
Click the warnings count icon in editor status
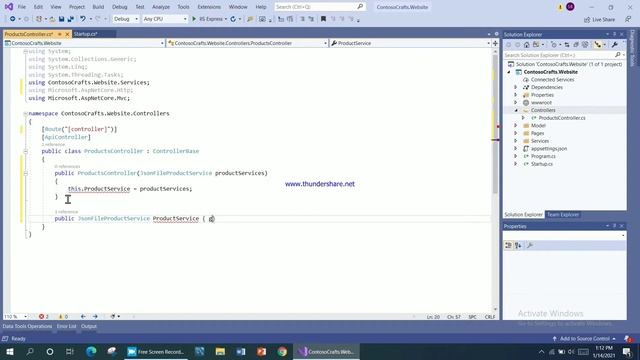coord(61,316)
